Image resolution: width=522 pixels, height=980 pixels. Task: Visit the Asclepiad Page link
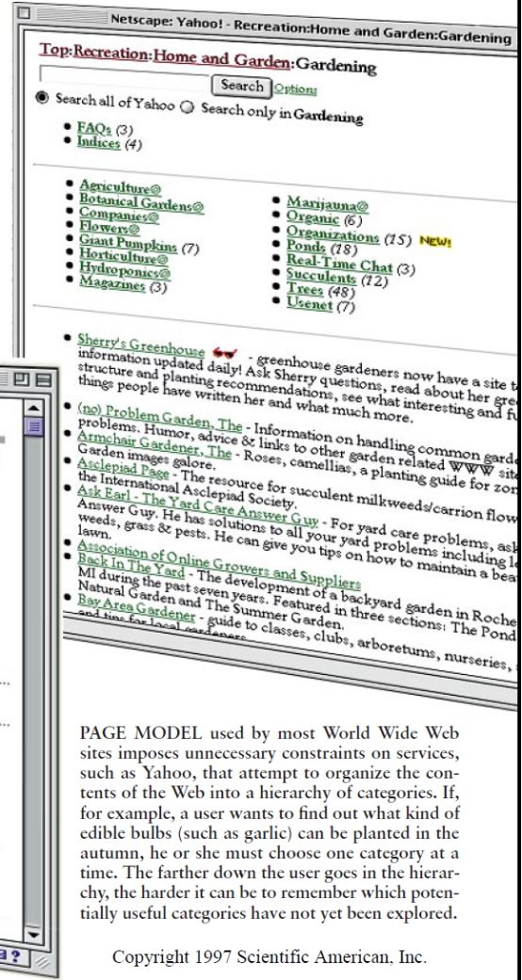[x=122, y=467]
